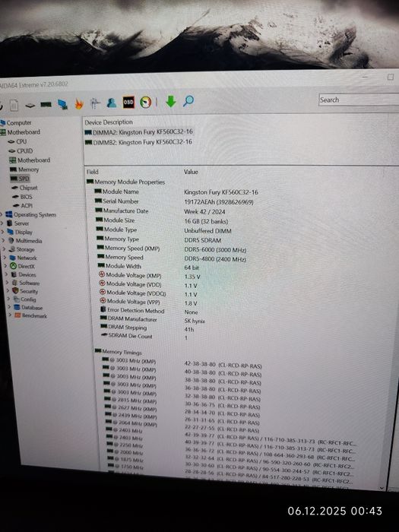
Task: Click the user profile toolbar icon
Action: tap(112, 103)
